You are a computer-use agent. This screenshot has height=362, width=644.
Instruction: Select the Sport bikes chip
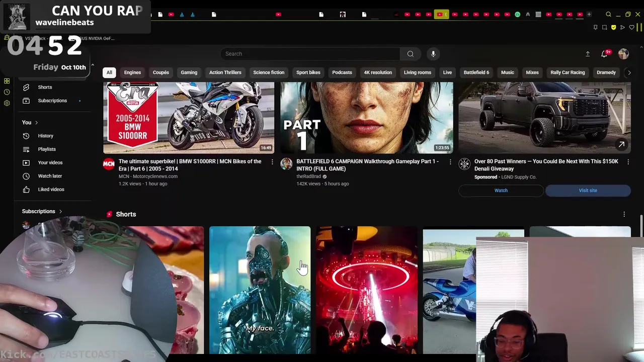click(x=308, y=72)
